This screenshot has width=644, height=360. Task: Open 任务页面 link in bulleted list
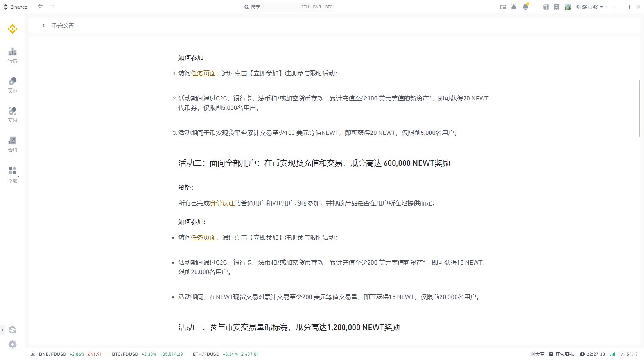203,238
